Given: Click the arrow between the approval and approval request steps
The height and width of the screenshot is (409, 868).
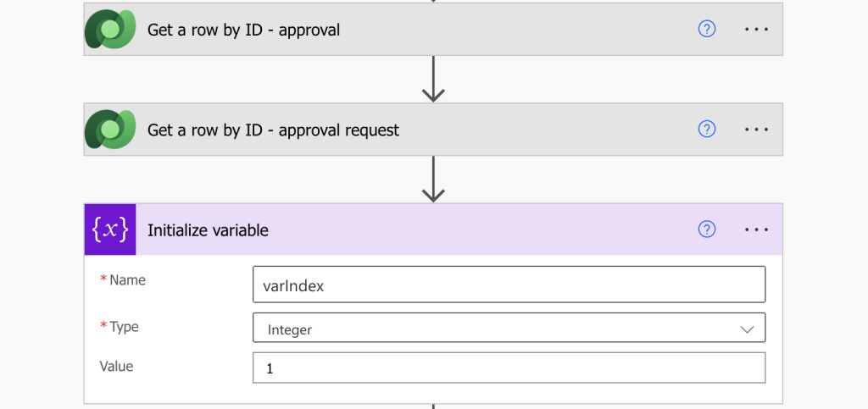Looking at the screenshot, I should pos(433,79).
